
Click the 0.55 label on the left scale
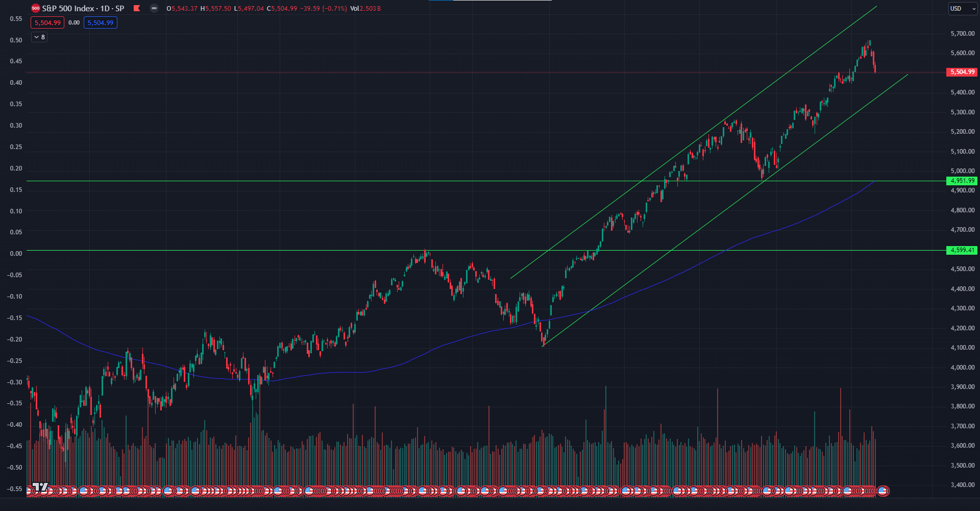tap(16, 19)
